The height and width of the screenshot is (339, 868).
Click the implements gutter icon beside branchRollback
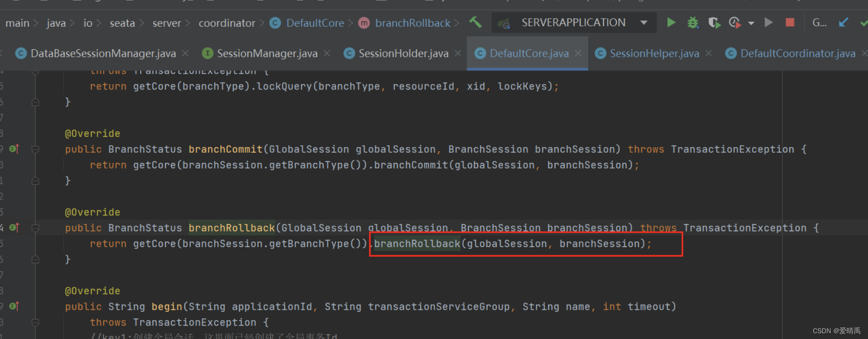(14, 227)
